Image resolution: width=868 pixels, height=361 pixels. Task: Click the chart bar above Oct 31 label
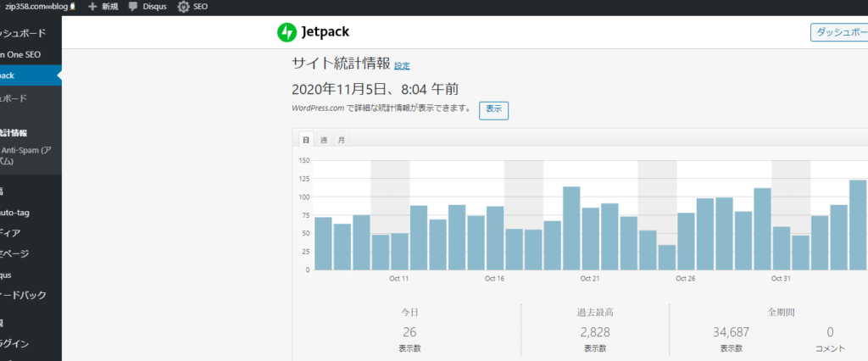pyautogui.click(x=781, y=248)
